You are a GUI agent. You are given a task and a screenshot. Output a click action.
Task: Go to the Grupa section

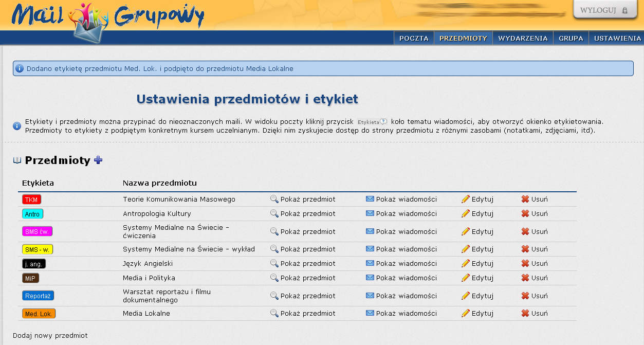click(571, 38)
